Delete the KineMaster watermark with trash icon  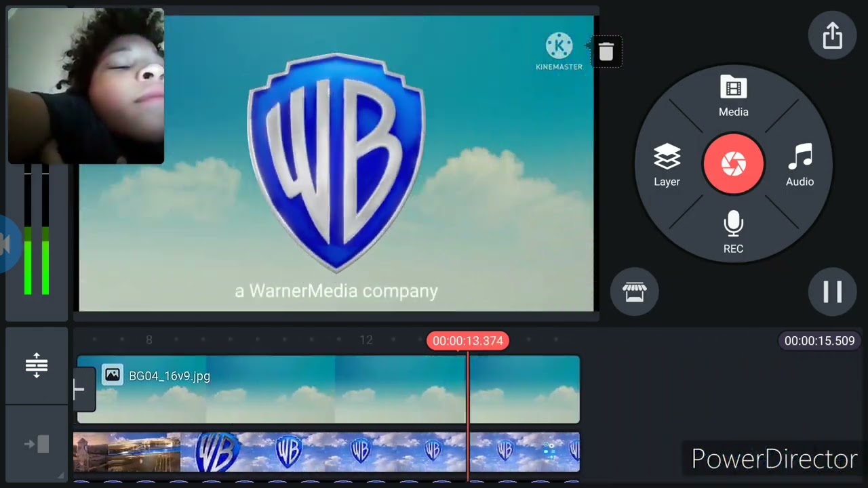point(606,52)
